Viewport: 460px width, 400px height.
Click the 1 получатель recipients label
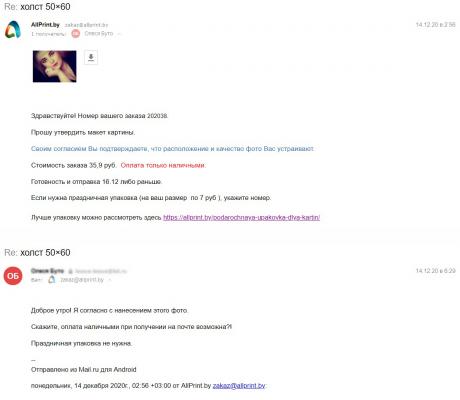[49, 34]
